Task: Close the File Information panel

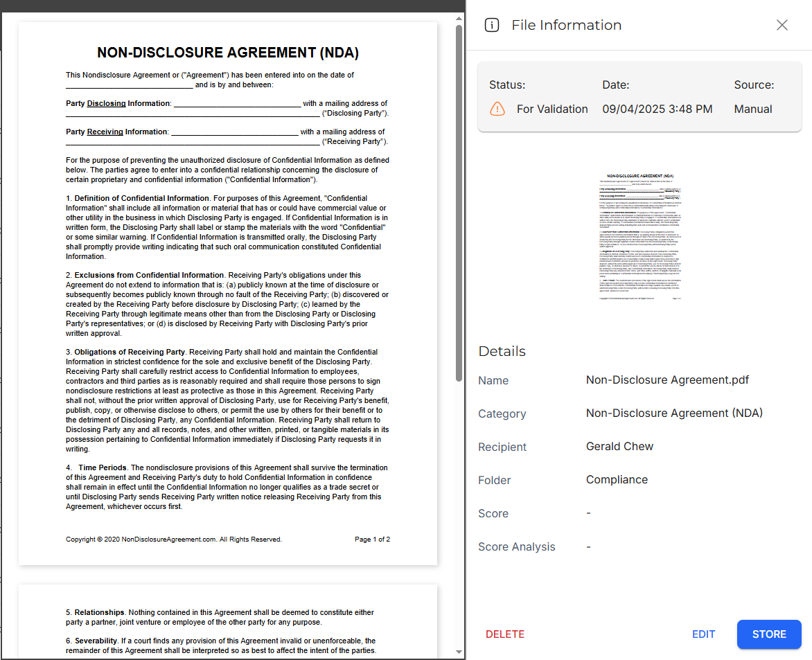Action: [782, 26]
